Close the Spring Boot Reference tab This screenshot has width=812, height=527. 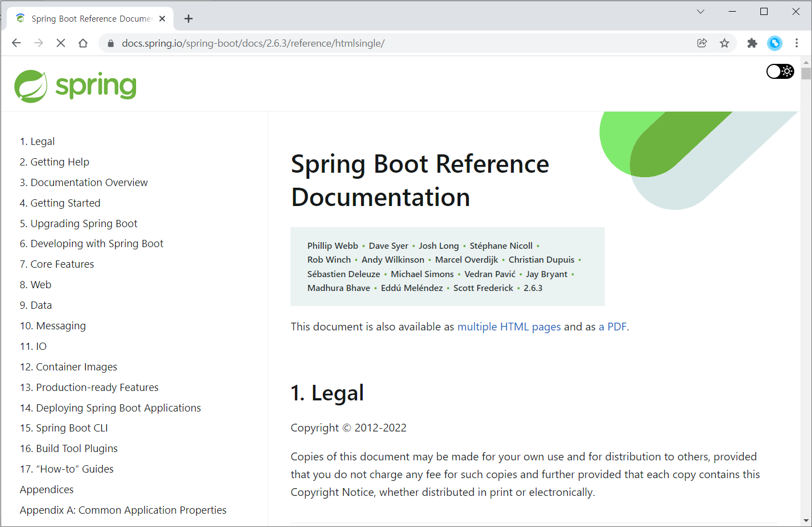click(x=162, y=18)
